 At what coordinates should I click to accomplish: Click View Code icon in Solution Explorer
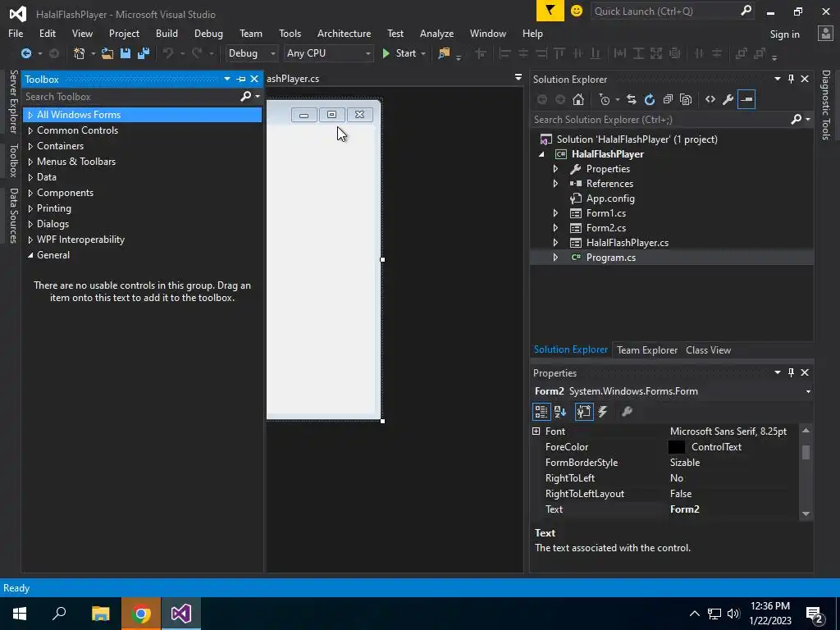coord(710,99)
